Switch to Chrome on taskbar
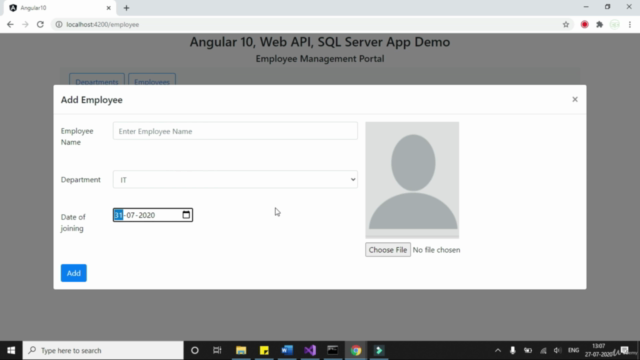This screenshot has width=640, height=360. pyautogui.click(x=356, y=350)
